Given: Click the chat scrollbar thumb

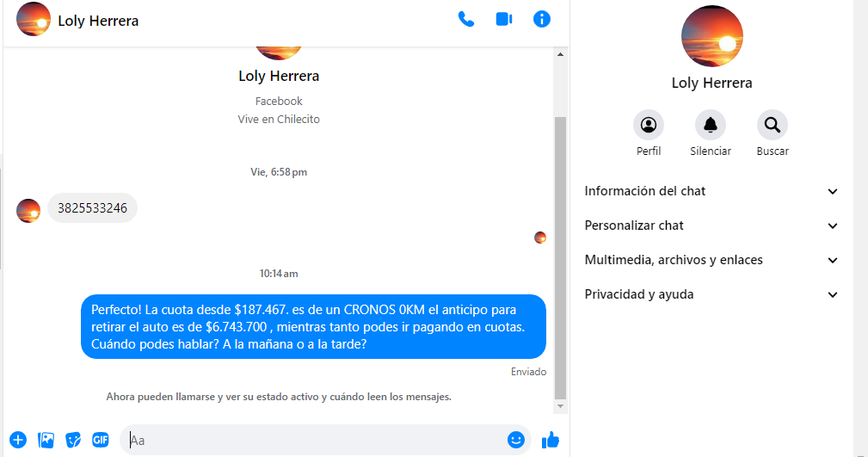Looking at the screenshot, I should pyautogui.click(x=560, y=257).
